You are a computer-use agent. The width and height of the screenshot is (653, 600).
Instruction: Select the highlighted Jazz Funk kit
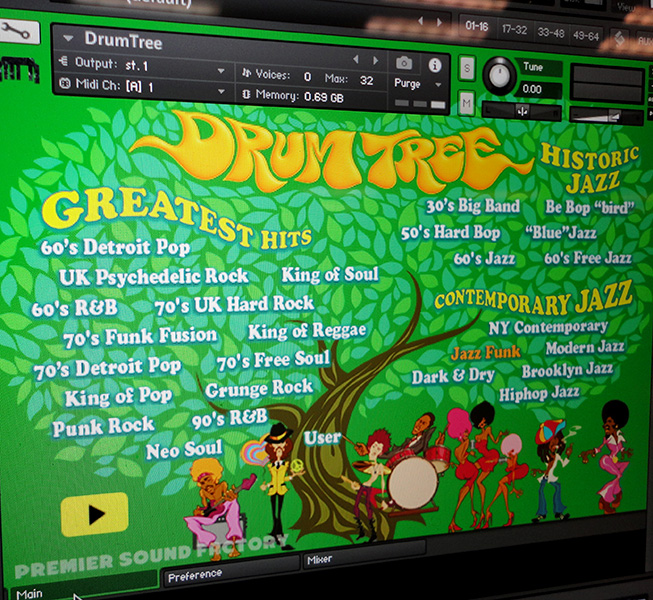486,353
